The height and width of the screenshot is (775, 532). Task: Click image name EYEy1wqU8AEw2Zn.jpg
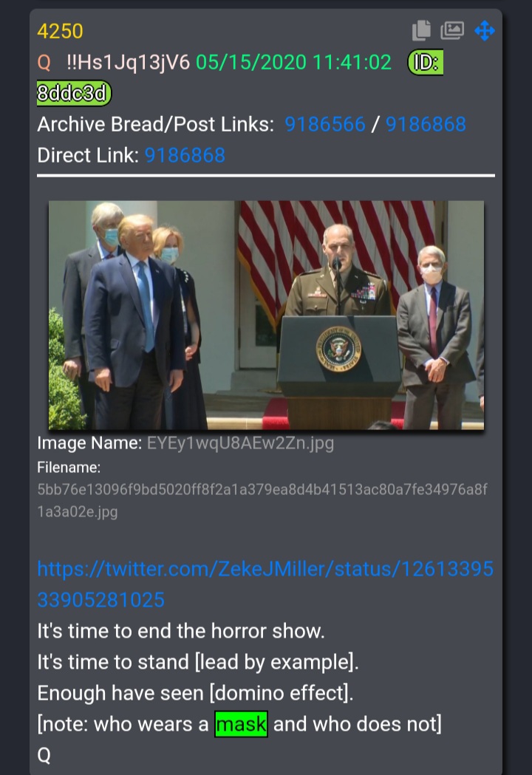(240, 443)
